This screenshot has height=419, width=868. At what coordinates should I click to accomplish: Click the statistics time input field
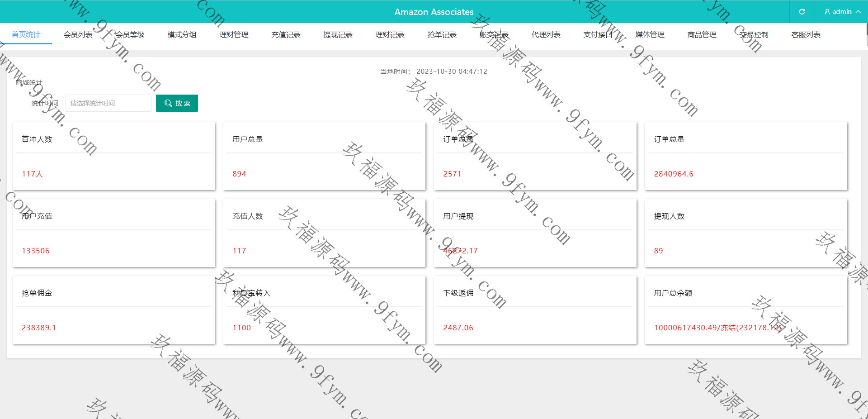[x=108, y=103]
